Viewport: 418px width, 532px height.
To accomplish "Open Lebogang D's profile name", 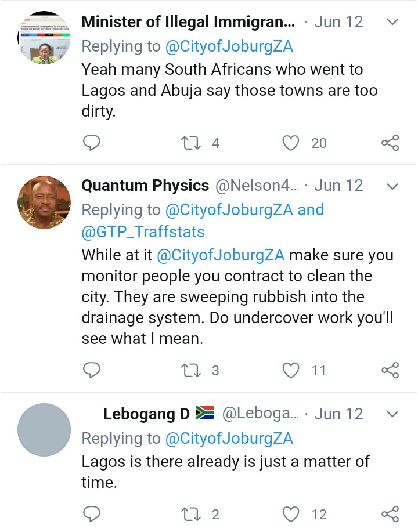I will coord(146,414).
